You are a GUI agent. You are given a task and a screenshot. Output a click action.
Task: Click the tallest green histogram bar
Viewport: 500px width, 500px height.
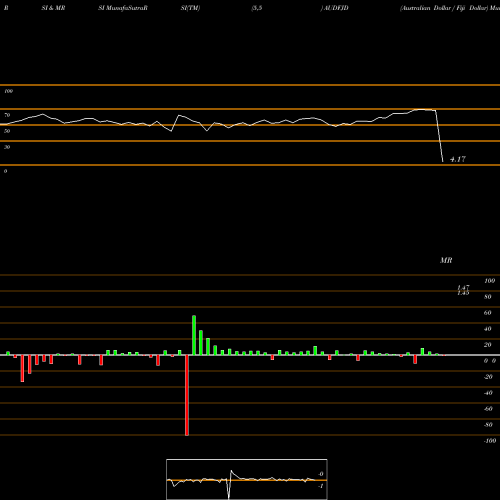(x=194, y=335)
